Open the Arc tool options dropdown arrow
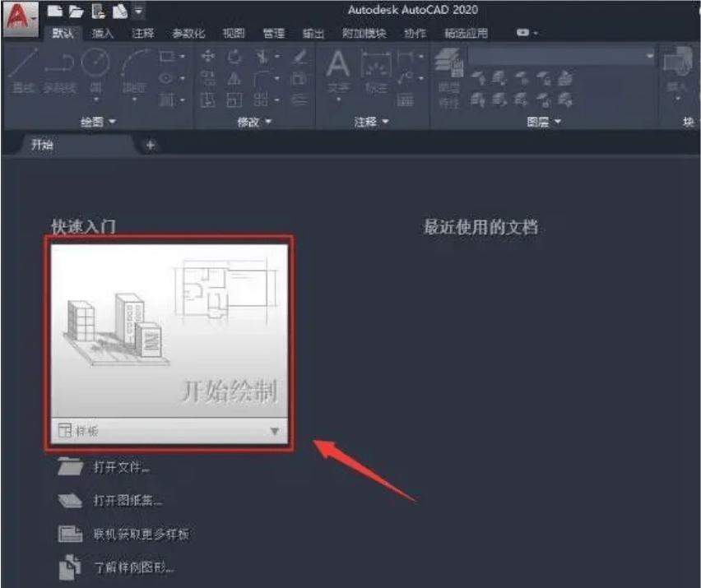Viewport: 701px width, 588px height. 135,100
